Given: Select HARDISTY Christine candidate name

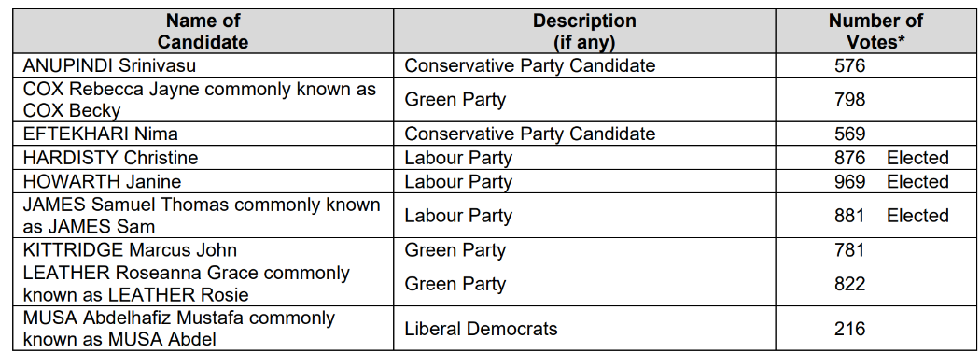Looking at the screenshot, I should tap(111, 158).
